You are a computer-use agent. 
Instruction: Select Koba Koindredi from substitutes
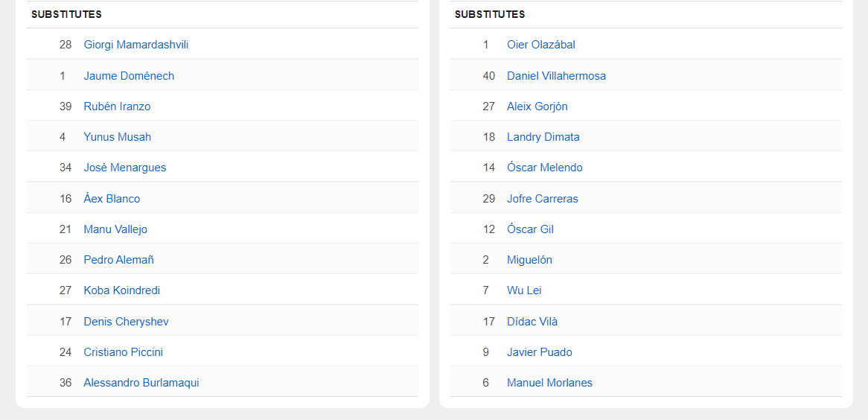coord(121,290)
